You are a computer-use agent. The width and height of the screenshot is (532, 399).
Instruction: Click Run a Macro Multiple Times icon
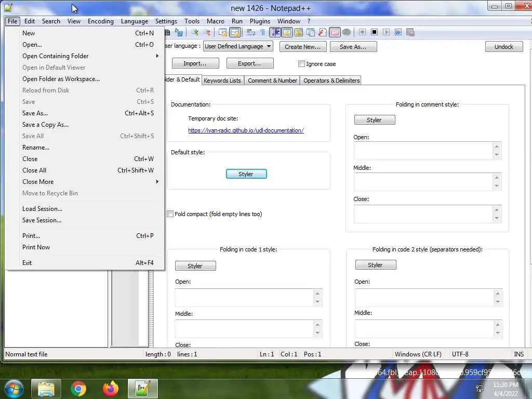(x=398, y=32)
